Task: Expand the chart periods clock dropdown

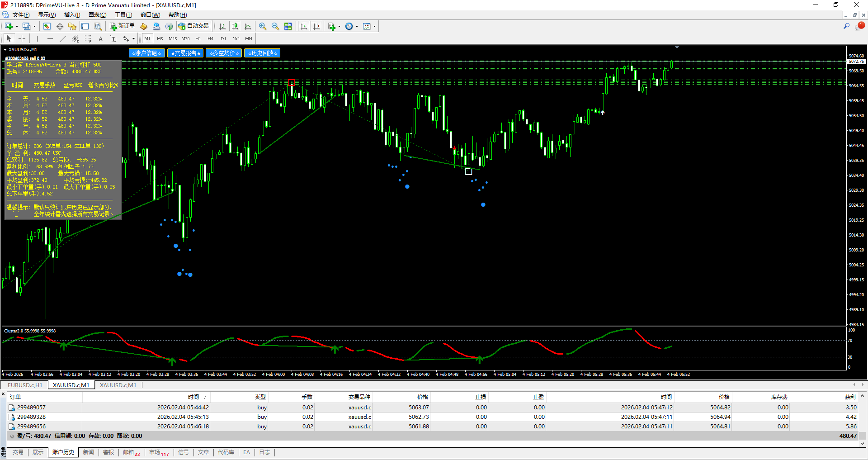Action: pyautogui.click(x=357, y=27)
